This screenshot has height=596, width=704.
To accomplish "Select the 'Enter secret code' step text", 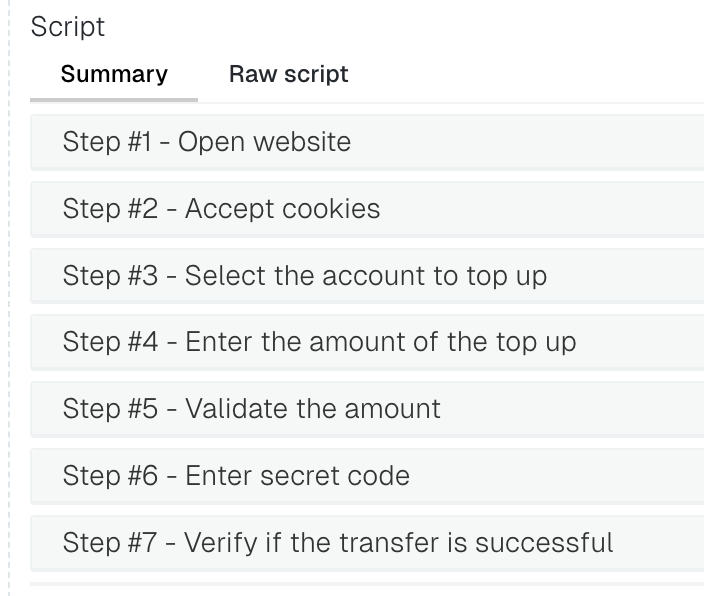I will coord(297,476).
